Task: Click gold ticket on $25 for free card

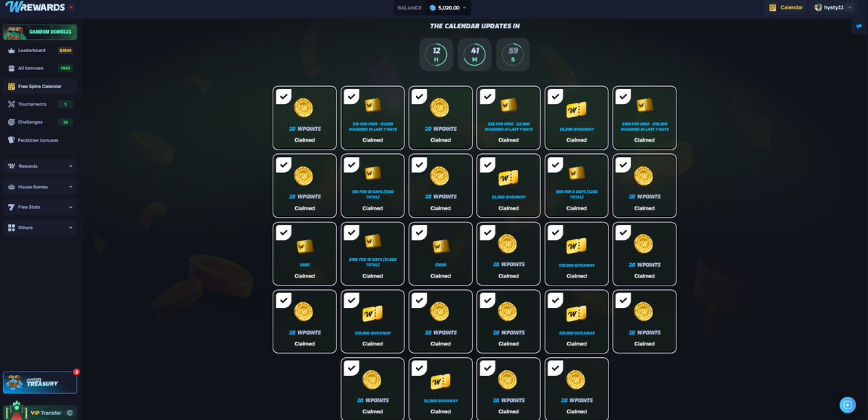Action: [509, 106]
